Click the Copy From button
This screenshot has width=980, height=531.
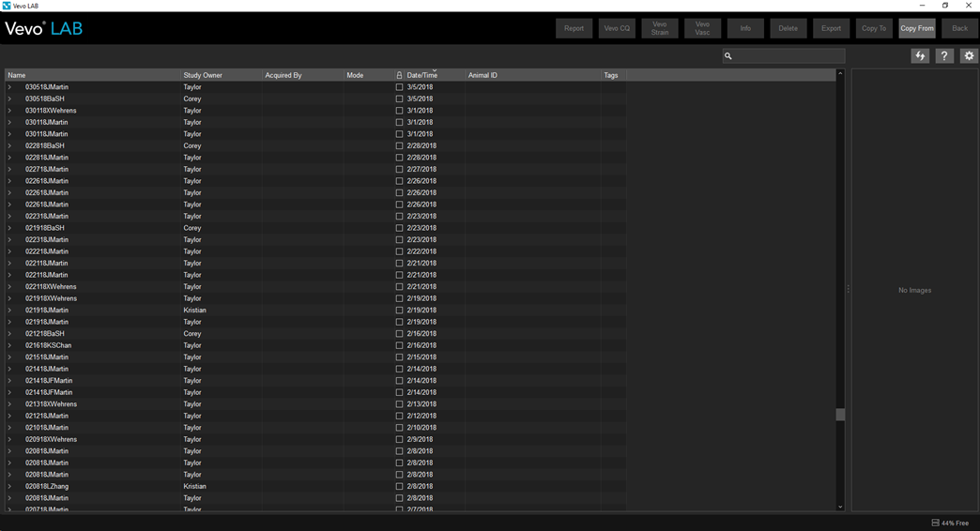click(917, 28)
